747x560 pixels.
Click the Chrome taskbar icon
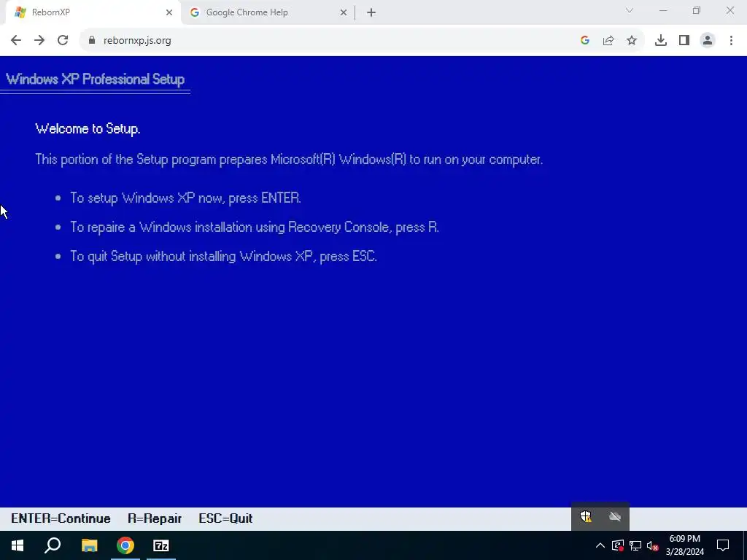pos(125,545)
